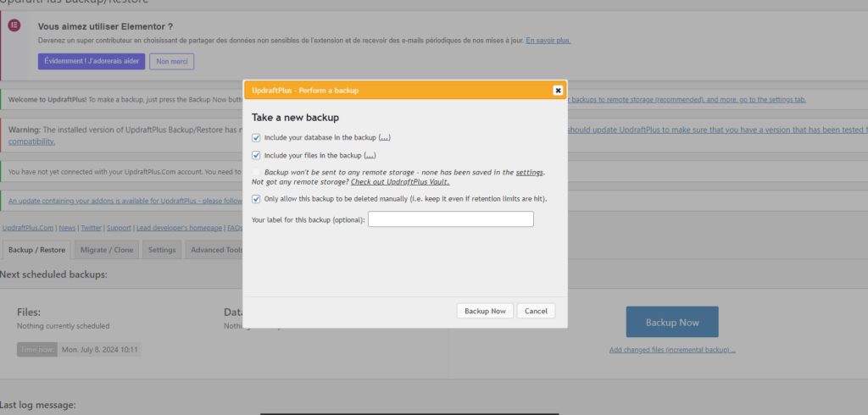Expand database backup options ellipsis

coord(384,137)
